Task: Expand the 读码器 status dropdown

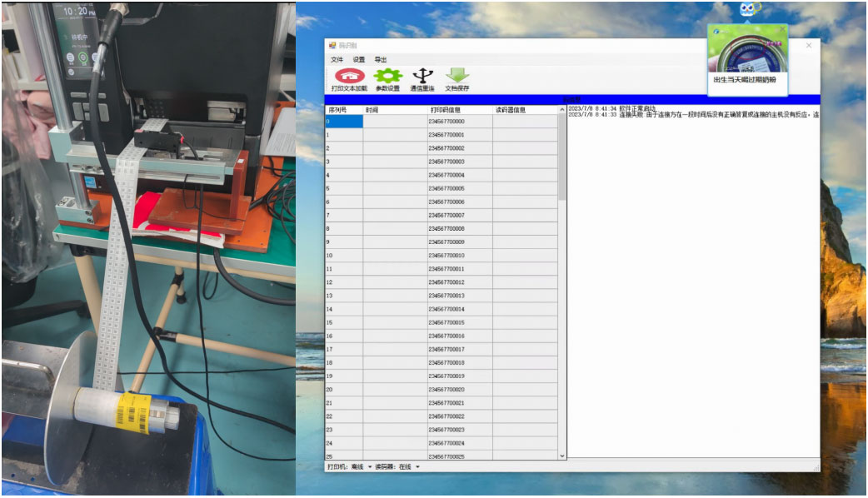Action: click(x=417, y=467)
